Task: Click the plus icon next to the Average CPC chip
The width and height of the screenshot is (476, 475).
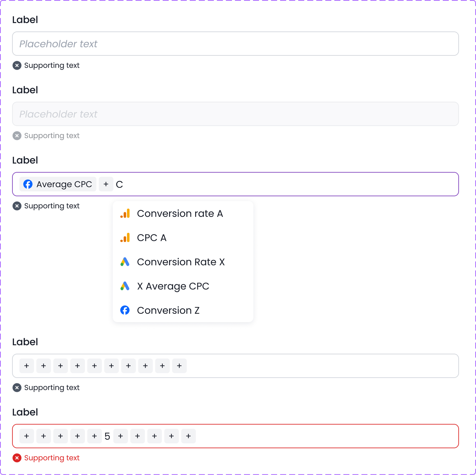Action: click(x=106, y=184)
